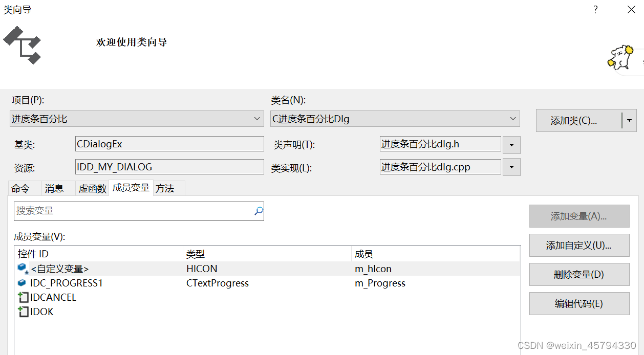Open the 添加类 split-button arrow
Viewport: 644px width, 355px height.
pos(629,120)
